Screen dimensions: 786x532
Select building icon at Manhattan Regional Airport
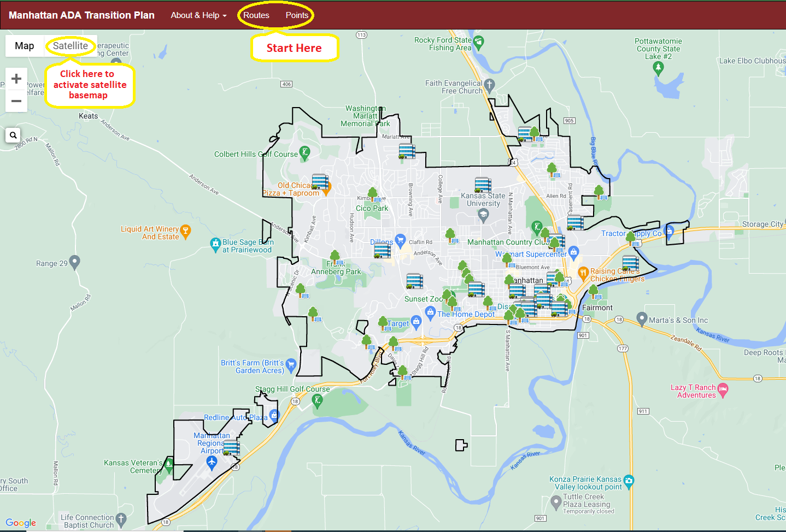(231, 447)
